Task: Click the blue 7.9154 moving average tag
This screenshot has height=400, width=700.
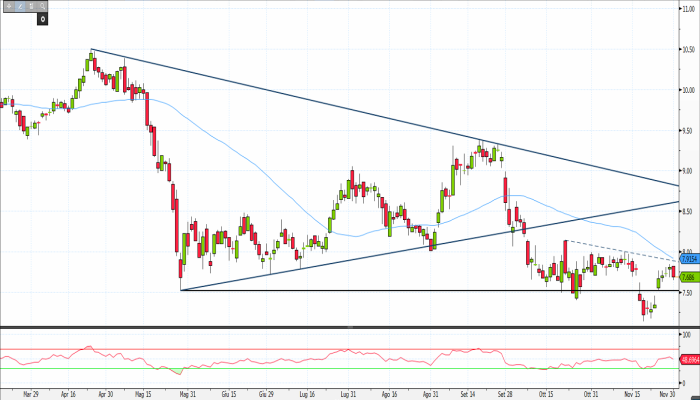Action: click(x=688, y=258)
